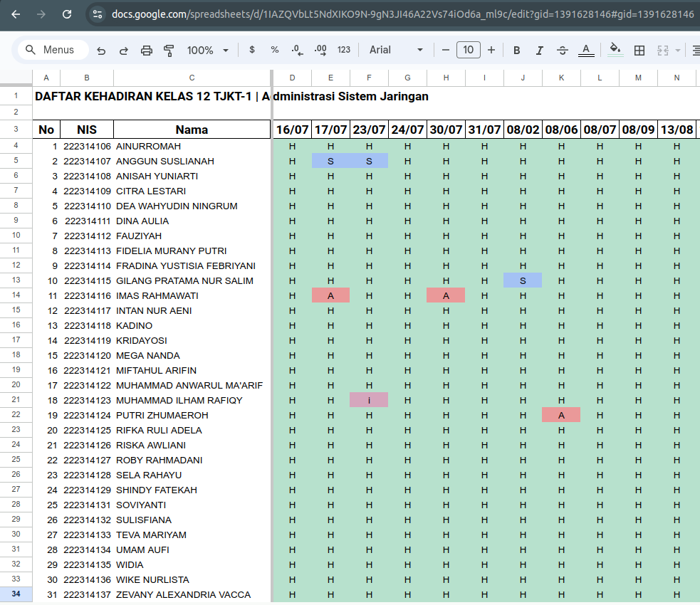Increase font size with plus button
700x605 pixels.
click(491, 50)
